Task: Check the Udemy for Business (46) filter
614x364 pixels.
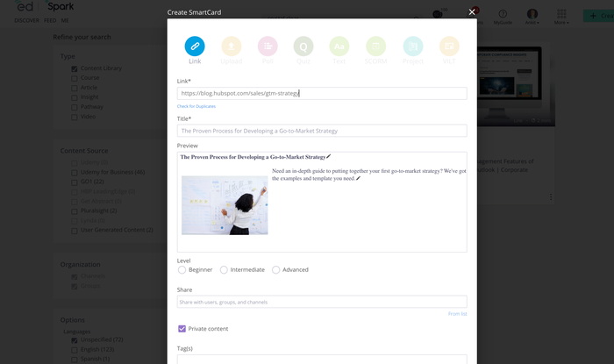Action: tap(75, 173)
